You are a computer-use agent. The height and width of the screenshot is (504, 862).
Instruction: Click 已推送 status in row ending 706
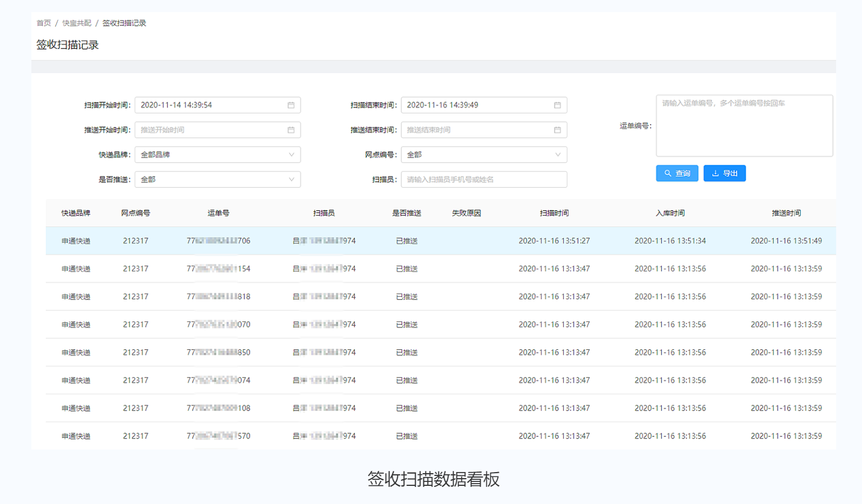[x=407, y=241]
